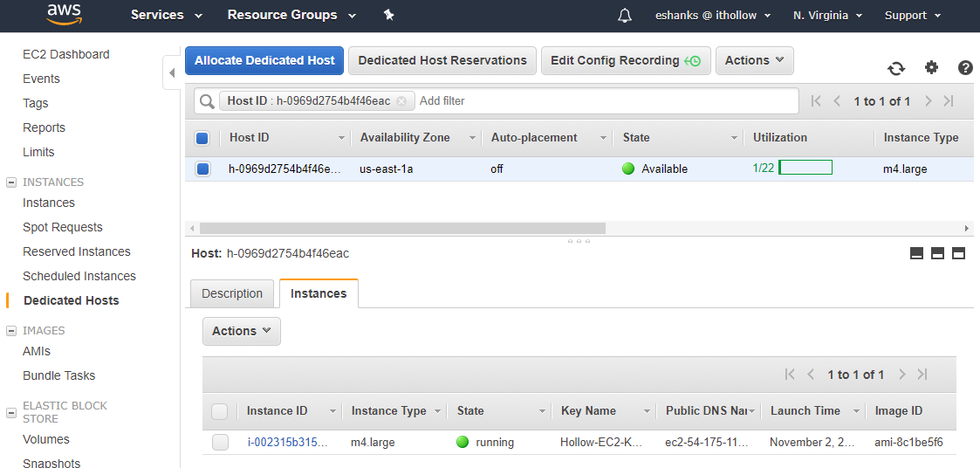Click Allocate Dedicated Host button

(264, 60)
